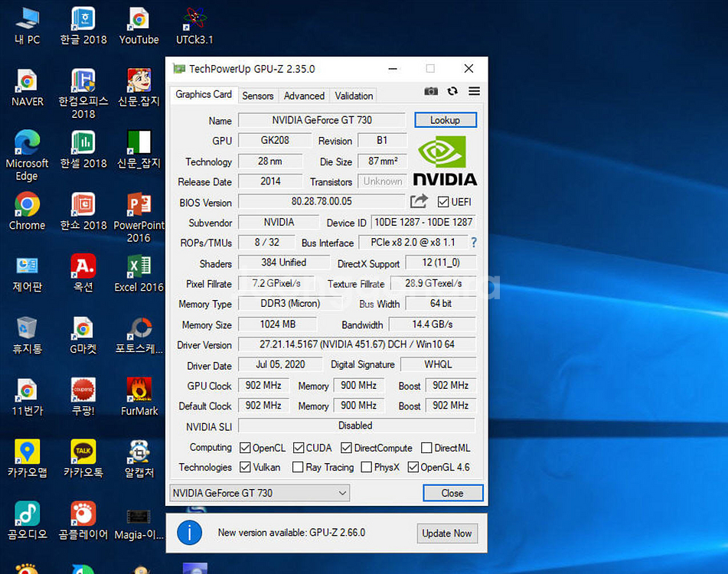Click the Driver Version field
Screen dimensions: 728x574
pos(357,344)
